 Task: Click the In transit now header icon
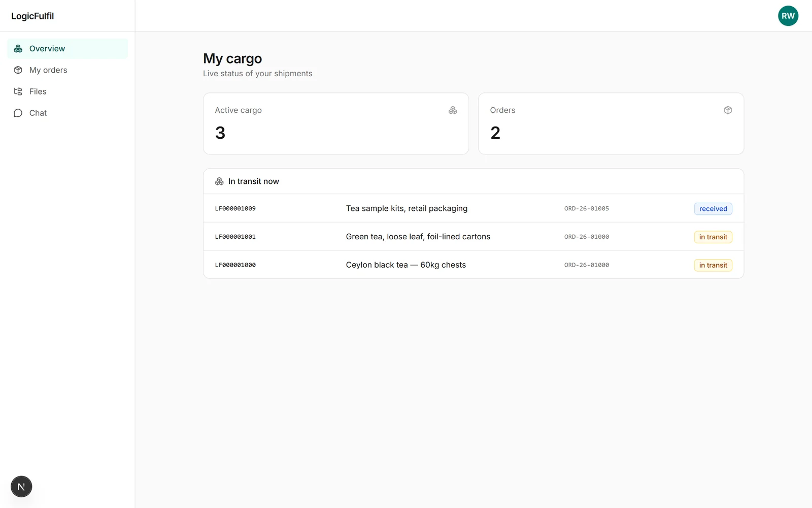(219, 181)
